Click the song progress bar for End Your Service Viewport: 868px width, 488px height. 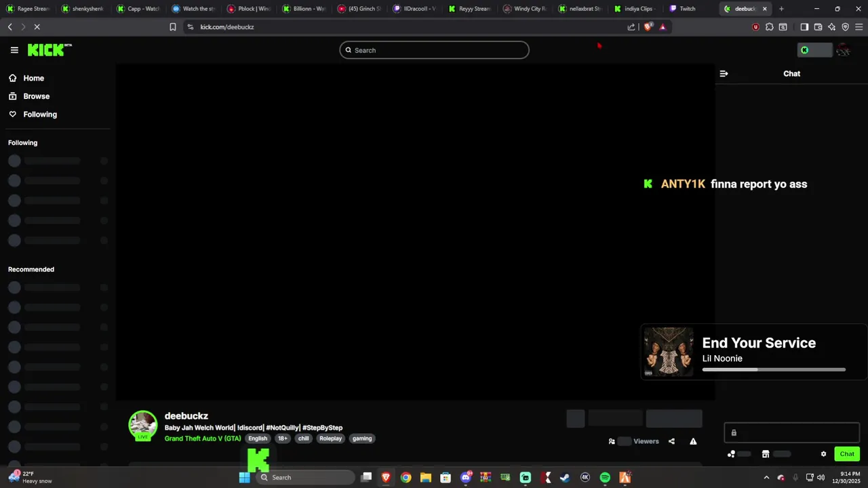pos(774,369)
